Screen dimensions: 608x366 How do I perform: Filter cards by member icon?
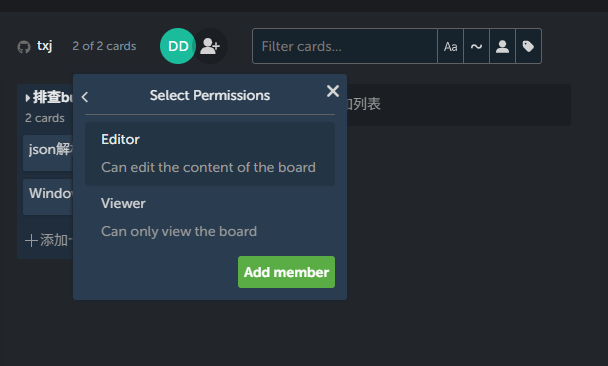[x=502, y=46]
